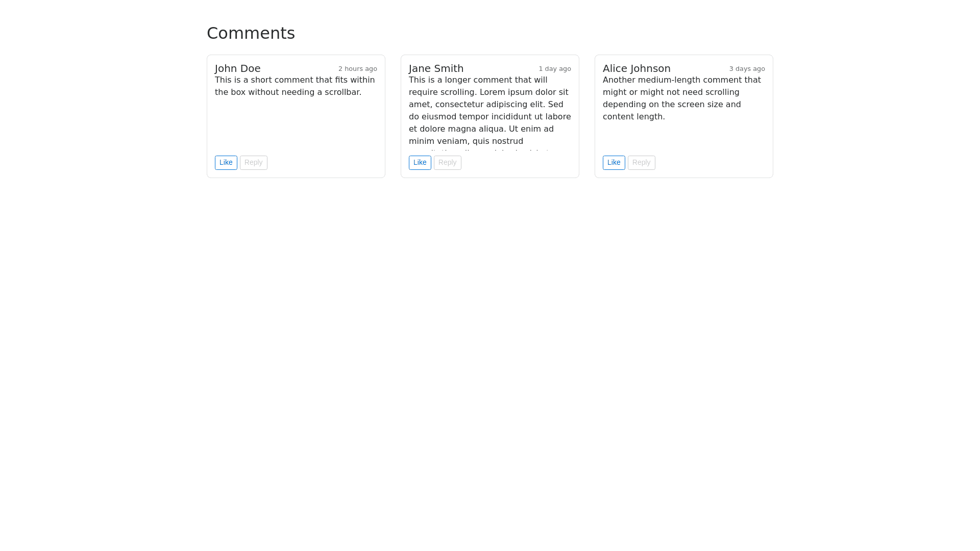Select the Alice Johnson author name
This screenshot has height=551, width=980.
[x=636, y=68]
